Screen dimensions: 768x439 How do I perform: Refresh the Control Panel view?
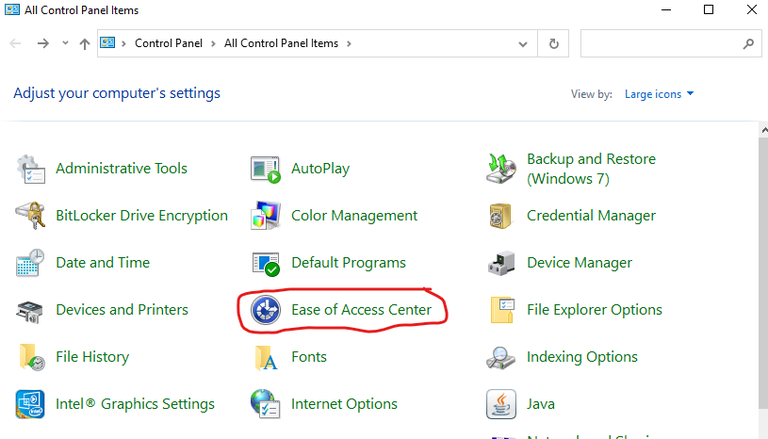coord(553,44)
